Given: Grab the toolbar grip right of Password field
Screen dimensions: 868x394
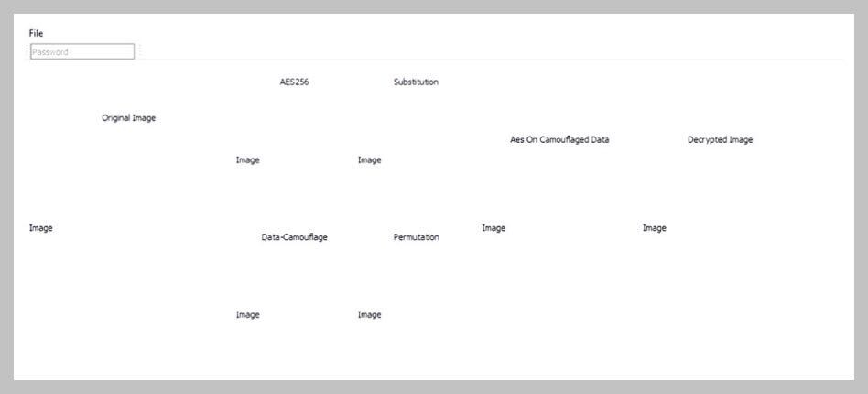Looking at the screenshot, I should (139, 51).
